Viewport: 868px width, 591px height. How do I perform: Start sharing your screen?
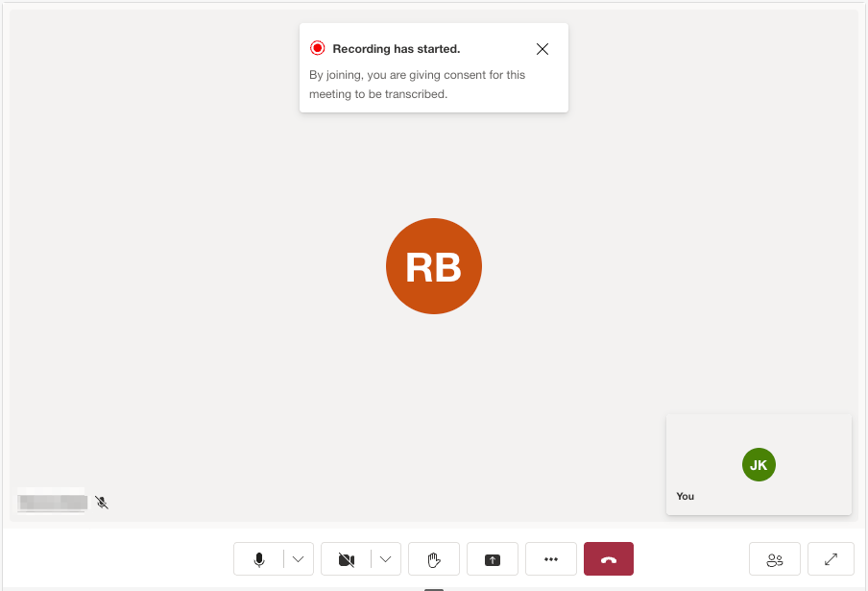click(x=493, y=559)
